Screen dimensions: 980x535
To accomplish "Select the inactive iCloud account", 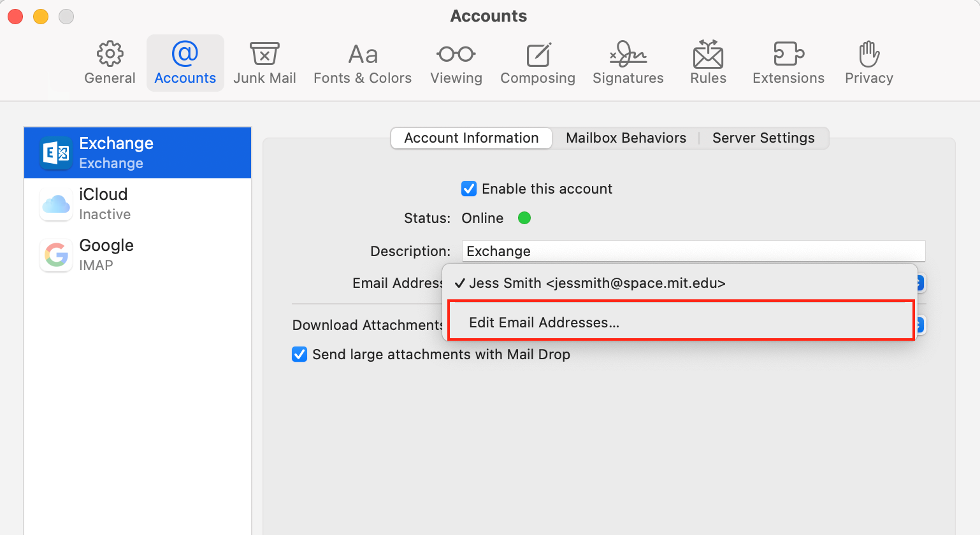I will click(x=138, y=204).
